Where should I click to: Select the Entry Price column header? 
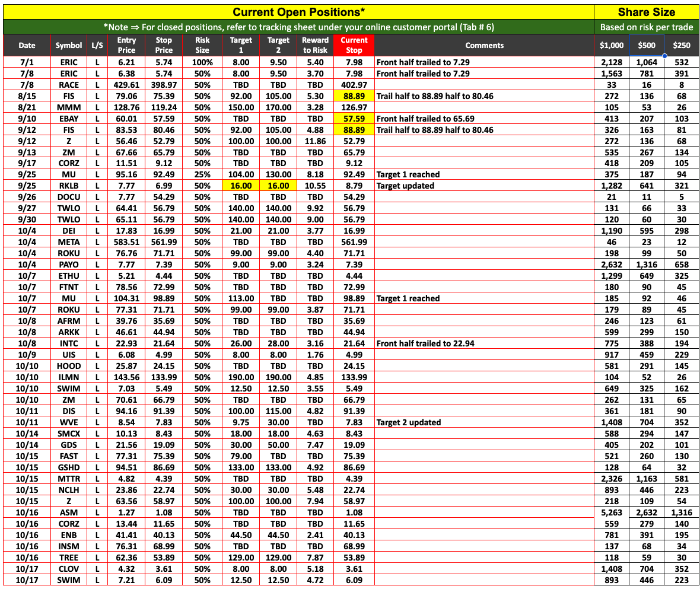pos(126,45)
